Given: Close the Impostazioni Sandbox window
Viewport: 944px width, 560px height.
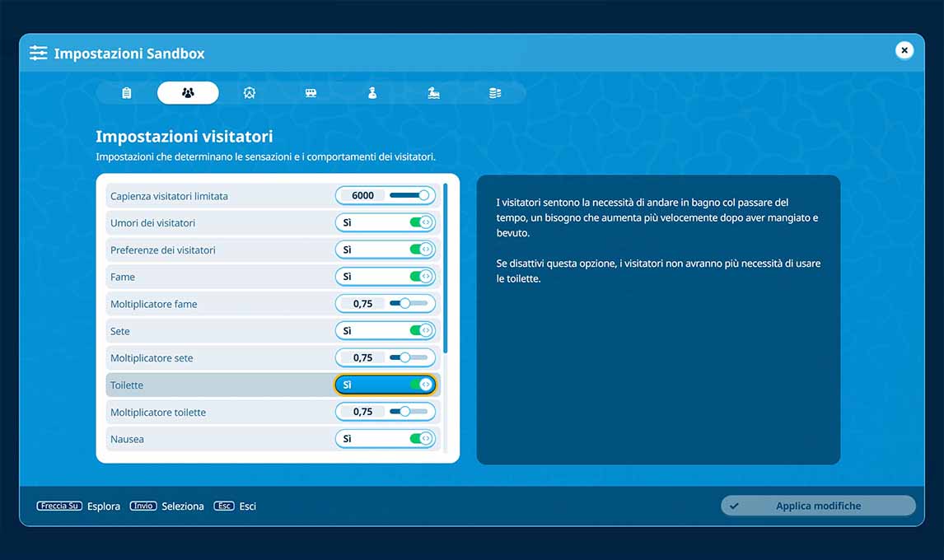Looking at the screenshot, I should pyautogui.click(x=904, y=51).
